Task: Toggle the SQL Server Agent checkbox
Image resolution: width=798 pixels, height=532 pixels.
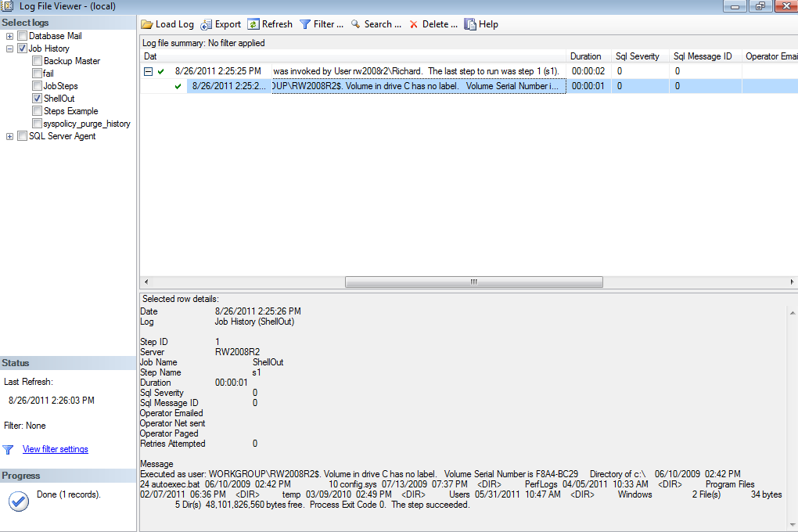Action: coord(23,136)
